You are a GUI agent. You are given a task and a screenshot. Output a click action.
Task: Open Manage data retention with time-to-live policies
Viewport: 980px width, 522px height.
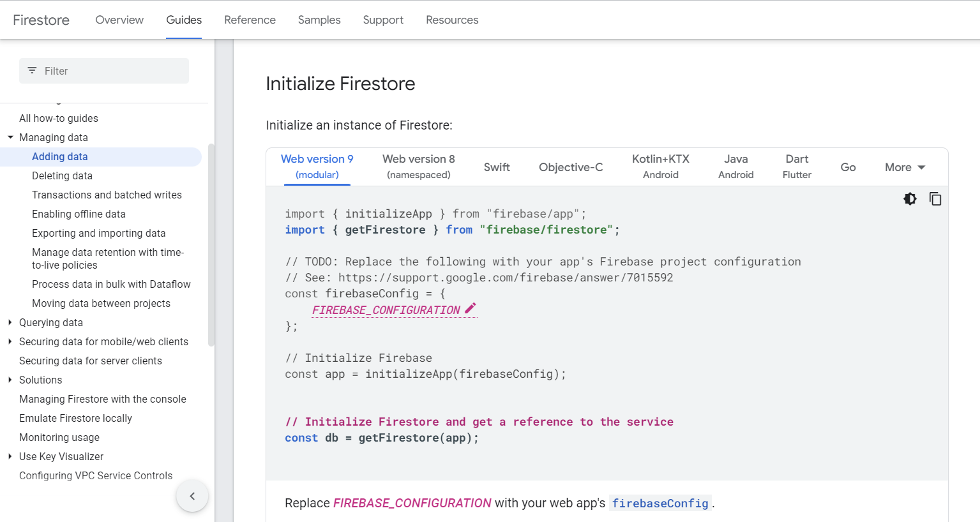pos(108,258)
